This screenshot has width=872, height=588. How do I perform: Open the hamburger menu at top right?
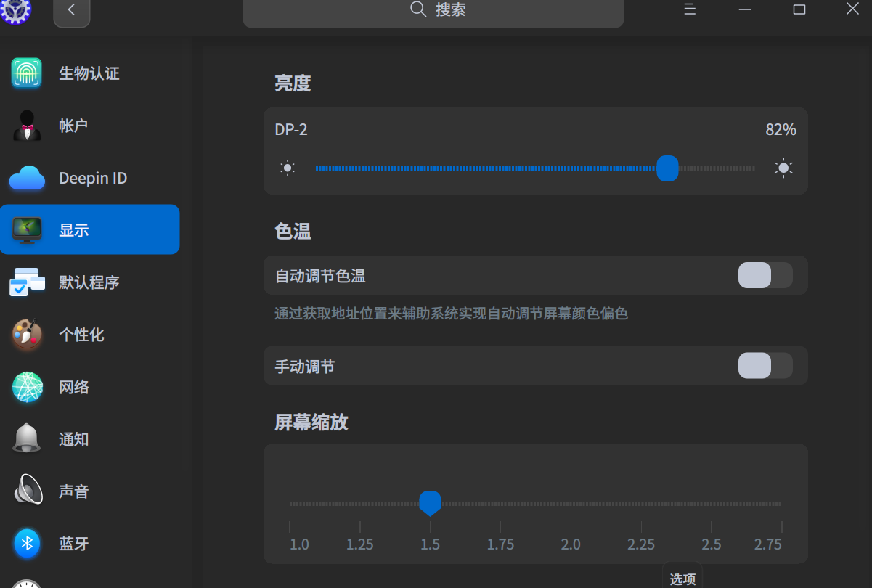pos(688,9)
